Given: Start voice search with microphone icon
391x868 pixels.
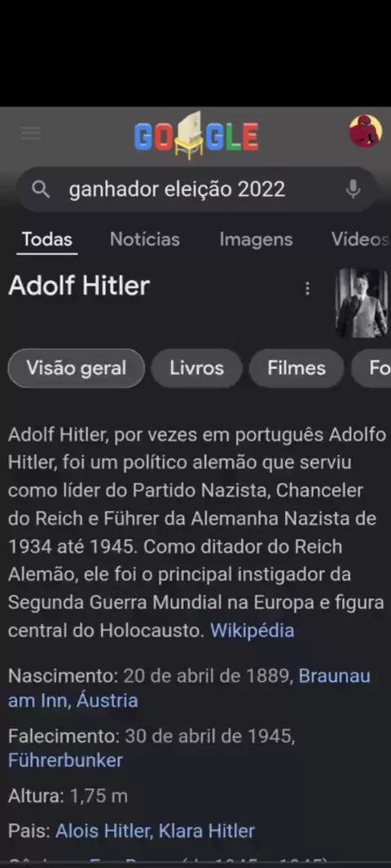Looking at the screenshot, I should coord(353,190).
